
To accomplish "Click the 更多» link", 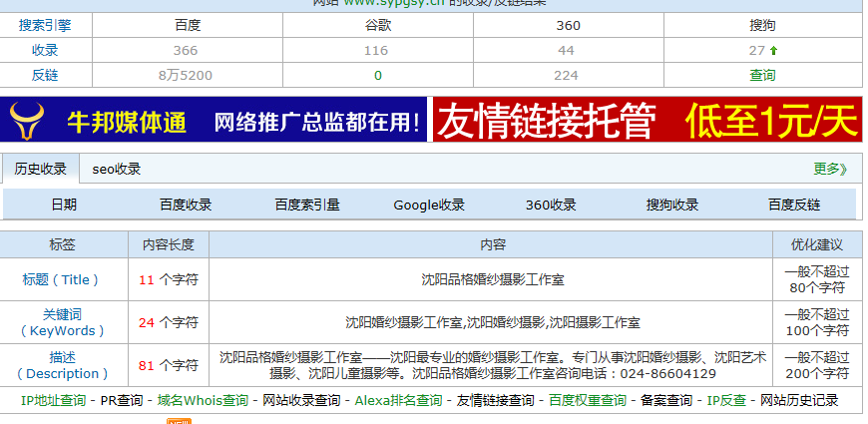I will click(830, 169).
